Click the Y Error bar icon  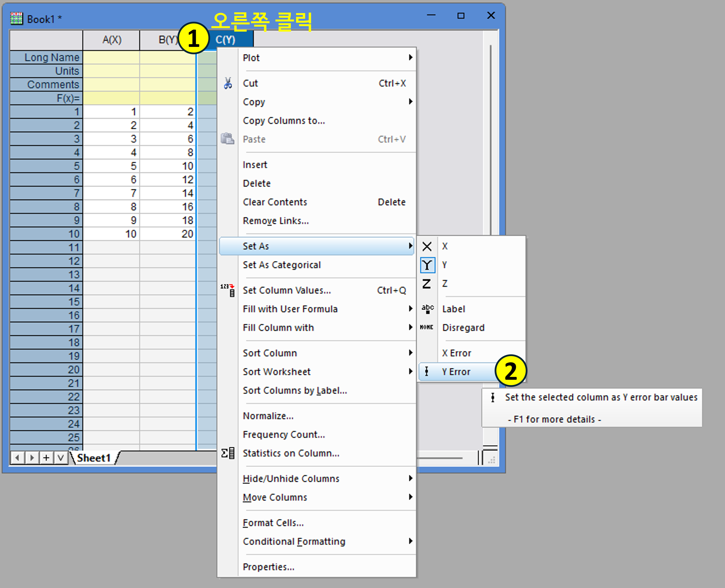tap(427, 372)
